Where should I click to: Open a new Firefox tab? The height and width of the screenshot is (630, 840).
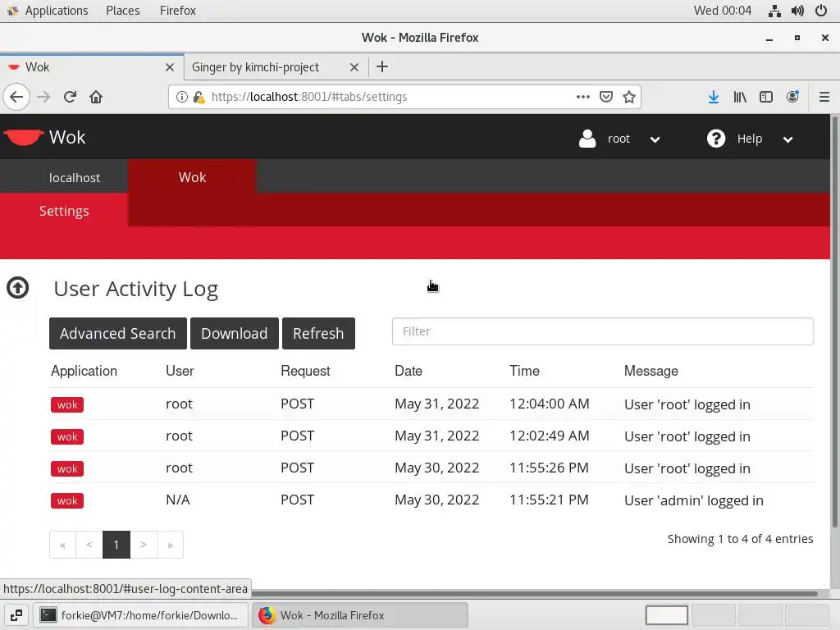click(382, 67)
